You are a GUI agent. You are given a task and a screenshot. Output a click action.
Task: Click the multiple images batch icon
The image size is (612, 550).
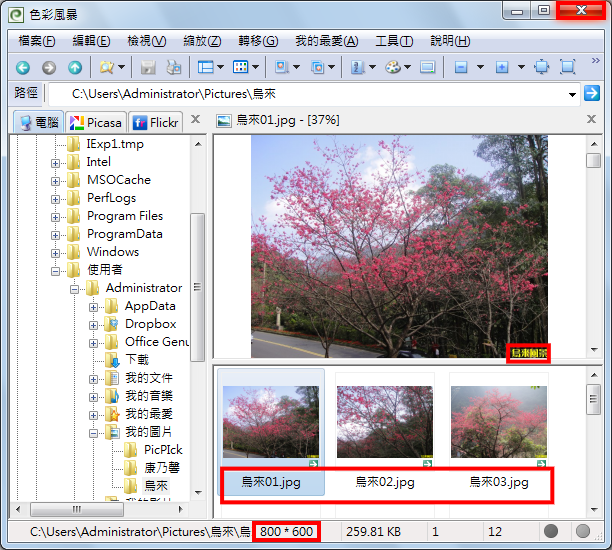pos(317,68)
